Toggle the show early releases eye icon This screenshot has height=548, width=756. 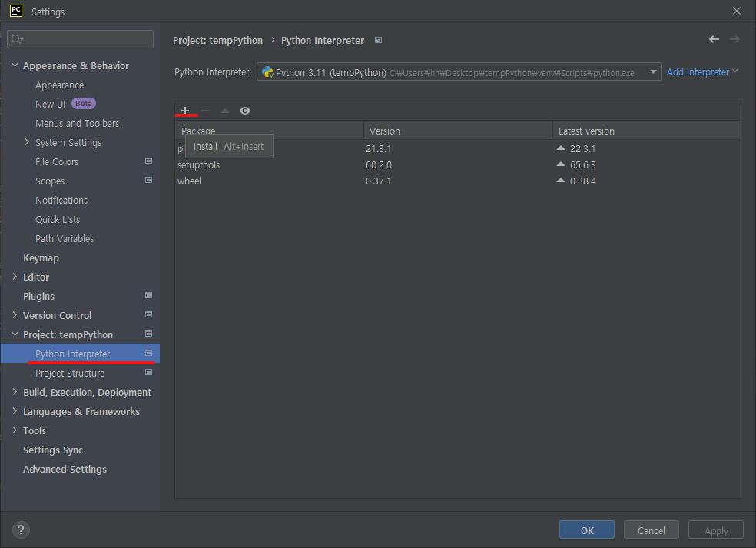click(x=245, y=111)
